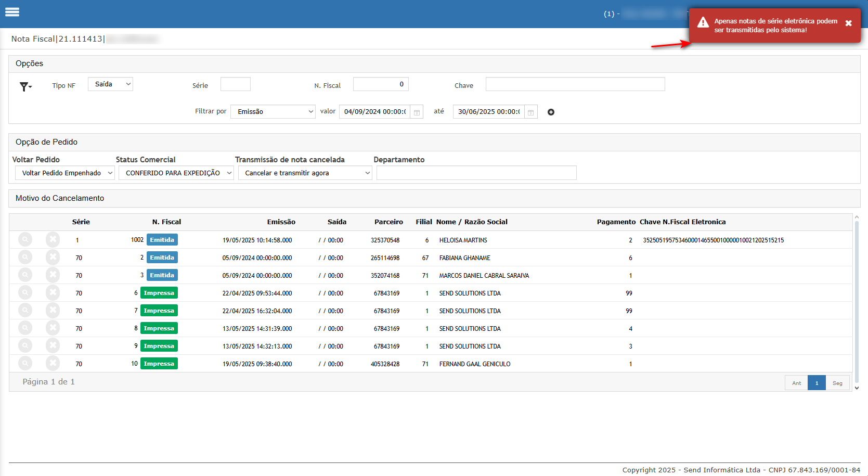View details of FERNAND GAAL GENICULO note
Viewport: 868px width, 476px height.
25,363
